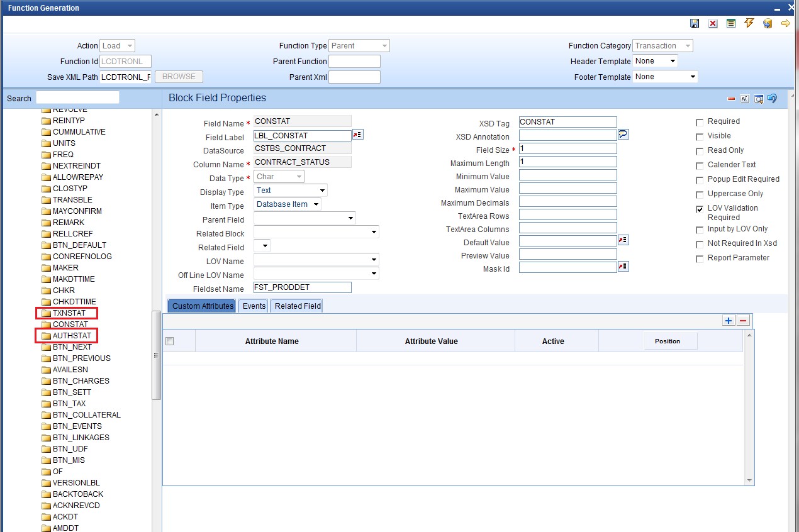The image size is (799, 532).
Task: Tick the Popup Edit Required checkbox
Action: pos(700,180)
